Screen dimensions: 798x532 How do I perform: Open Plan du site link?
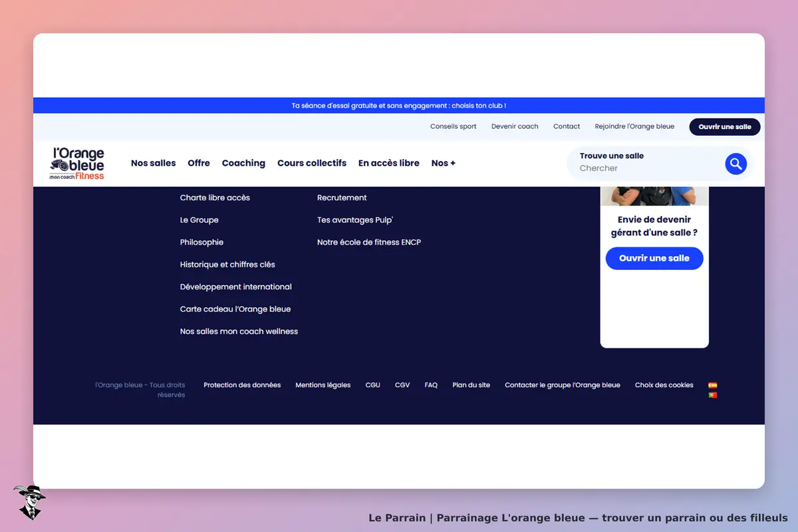471,385
